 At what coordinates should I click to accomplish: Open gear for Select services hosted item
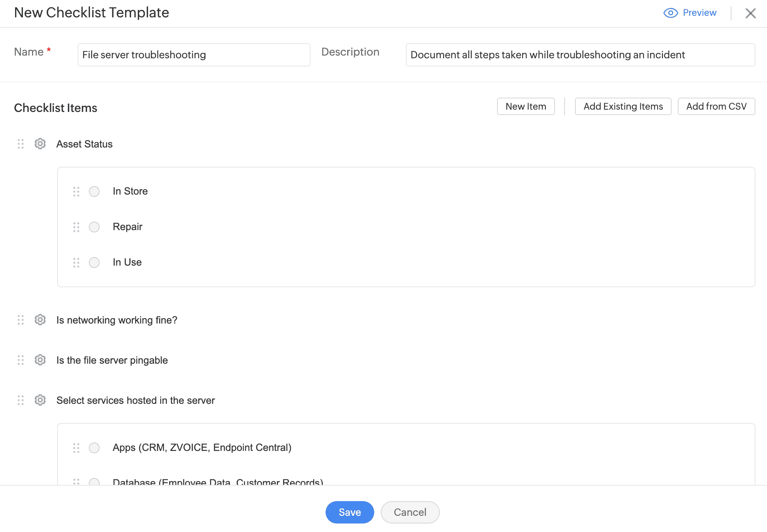(40, 400)
